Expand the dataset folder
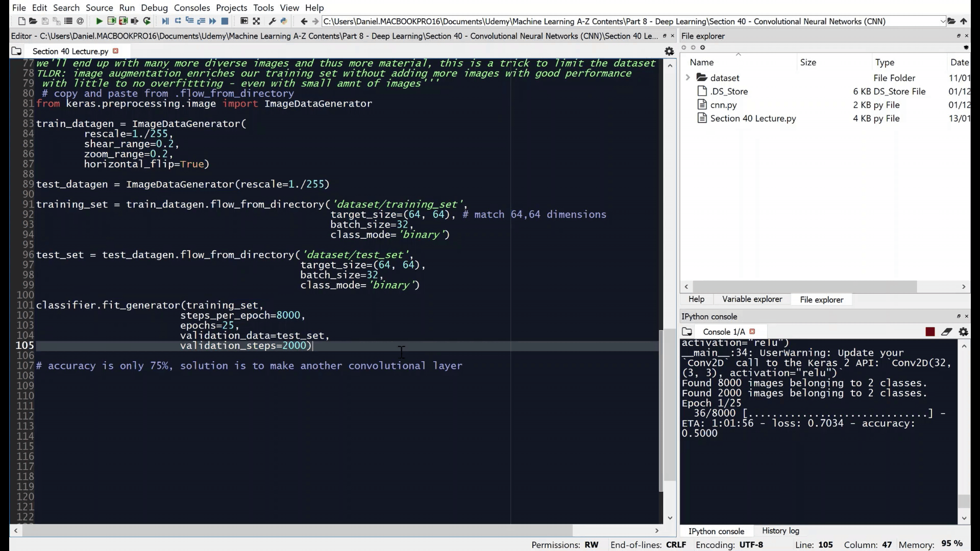 pyautogui.click(x=688, y=78)
